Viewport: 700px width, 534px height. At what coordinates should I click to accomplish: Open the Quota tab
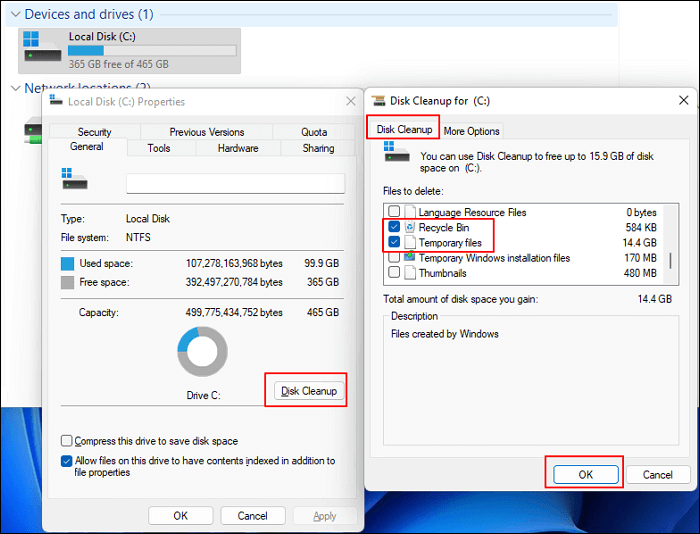(314, 132)
